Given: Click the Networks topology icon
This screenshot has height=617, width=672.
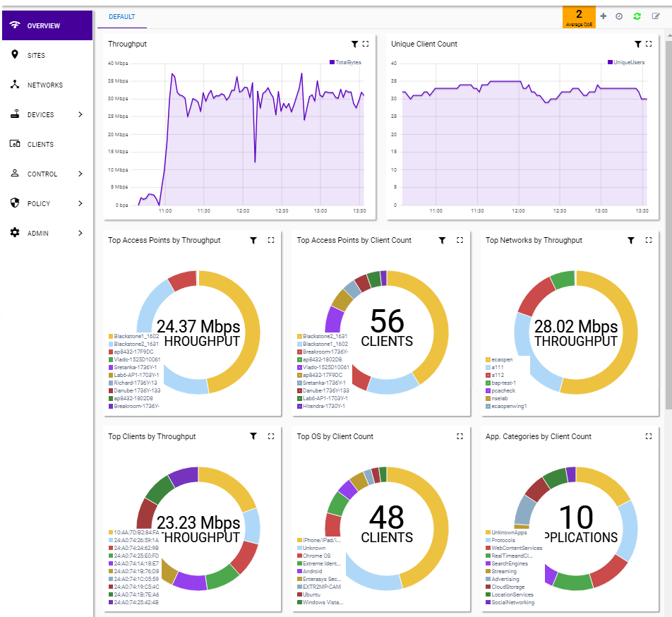Looking at the screenshot, I should 15,84.
